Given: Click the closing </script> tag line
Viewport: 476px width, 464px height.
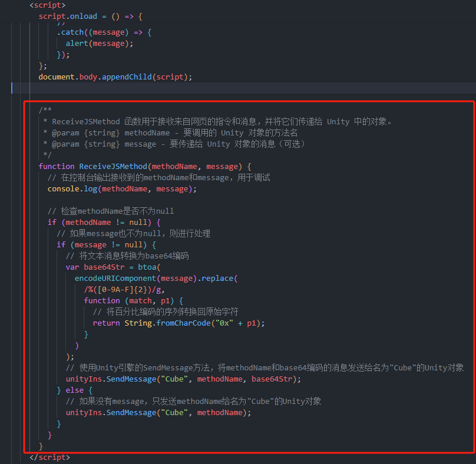Looking at the screenshot, I should (x=50, y=458).
